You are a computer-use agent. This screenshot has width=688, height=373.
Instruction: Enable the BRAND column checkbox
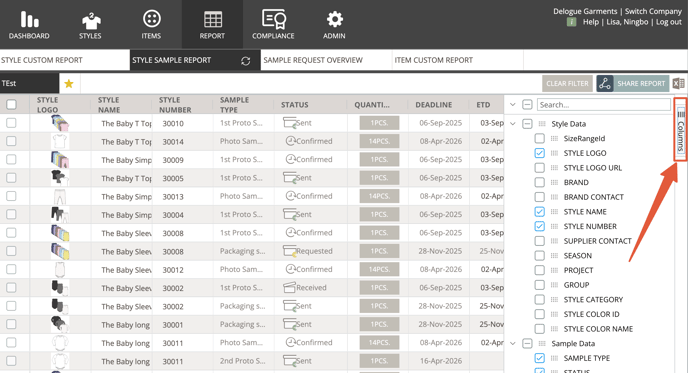[540, 183]
